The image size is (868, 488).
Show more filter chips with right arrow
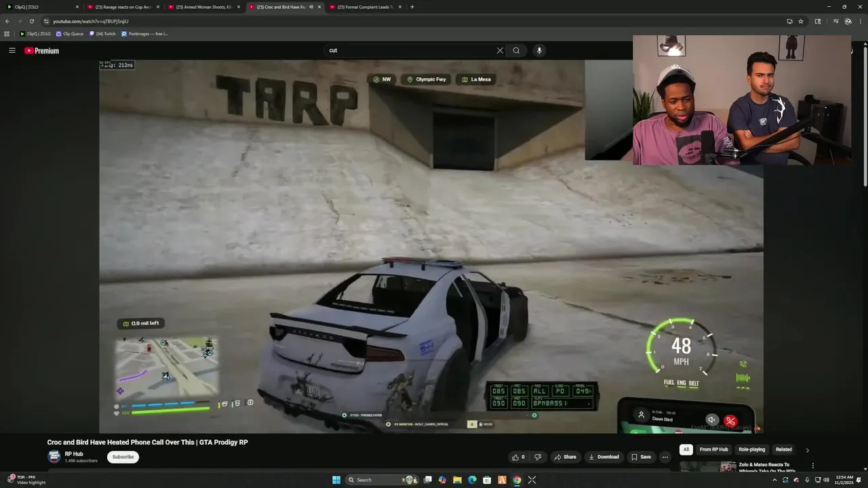[x=807, y=450]
